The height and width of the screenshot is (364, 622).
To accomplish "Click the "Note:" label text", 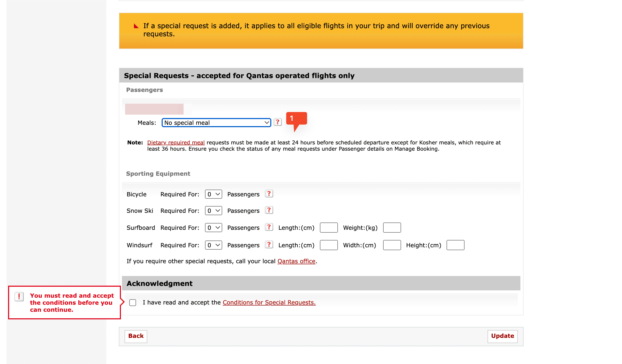I will point(135,143).
